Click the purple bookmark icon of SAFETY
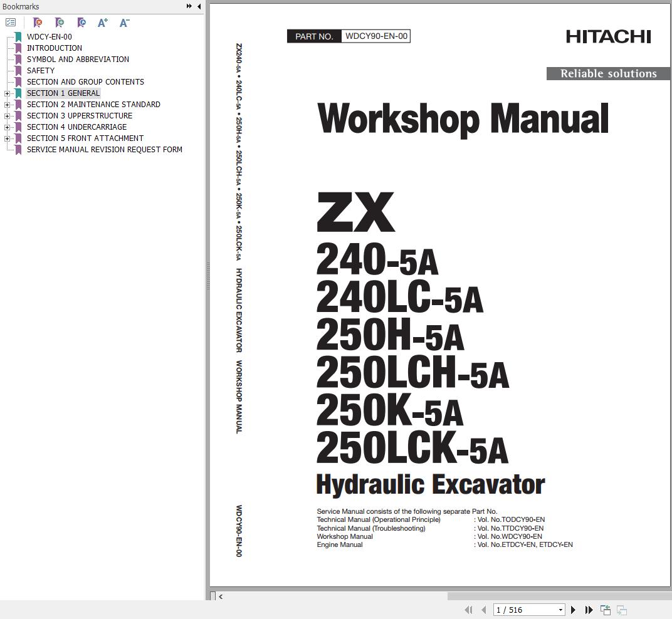The width and height of the screenshot is (672, 619). 18,71
